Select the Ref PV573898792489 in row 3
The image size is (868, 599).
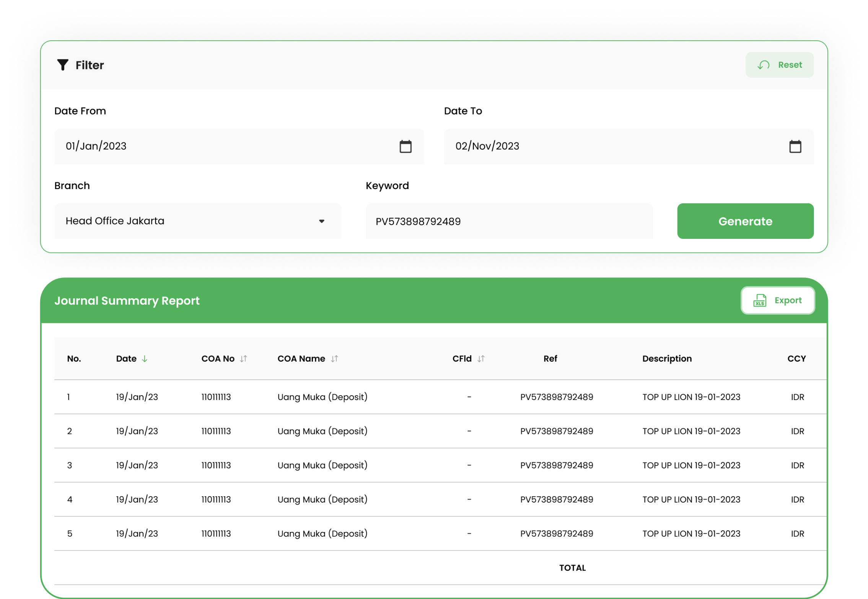[x=556, y=465]
